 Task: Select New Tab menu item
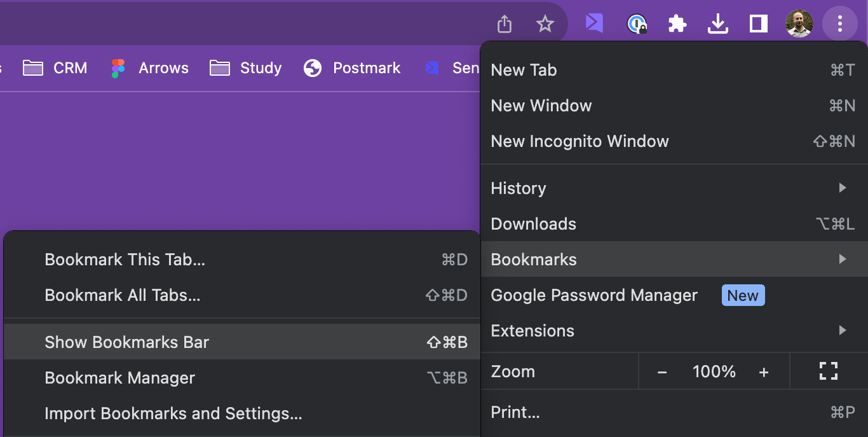[x=674, y=70]
